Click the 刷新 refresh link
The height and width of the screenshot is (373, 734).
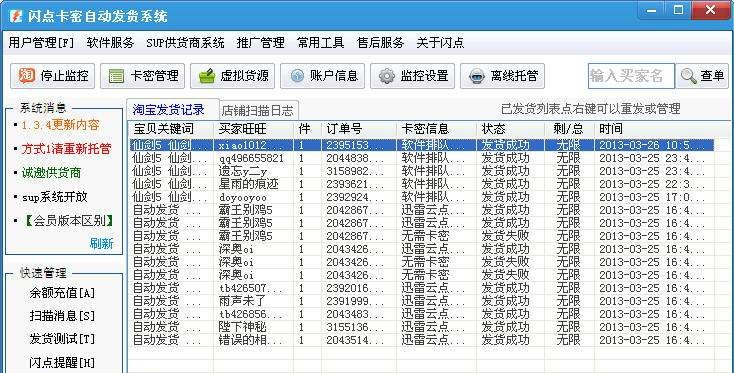coord(102,243)
